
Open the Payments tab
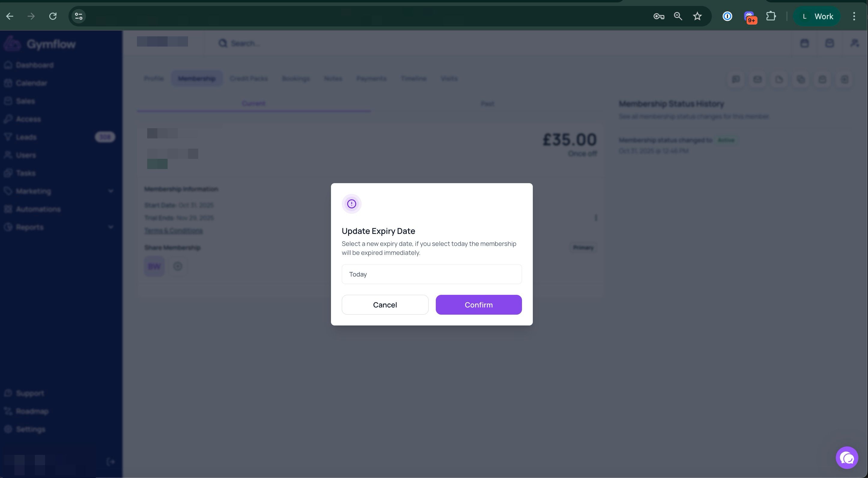(x=371, y=78)
